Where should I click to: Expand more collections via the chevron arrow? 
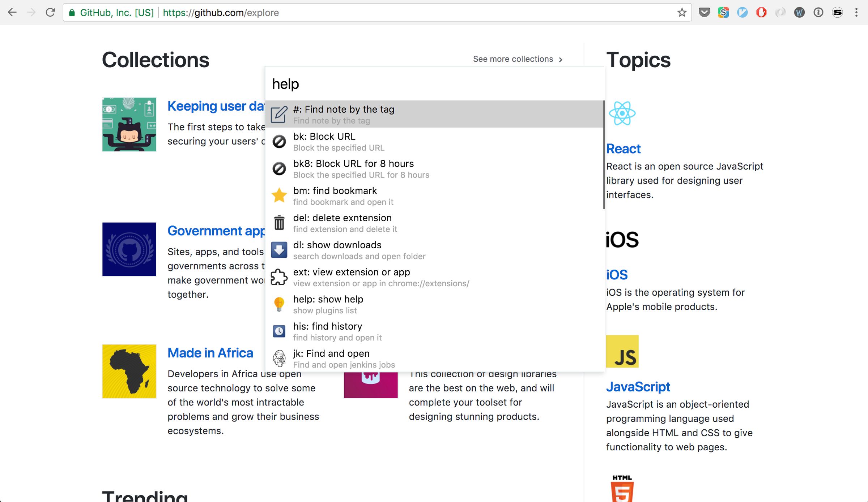point(561,60)
